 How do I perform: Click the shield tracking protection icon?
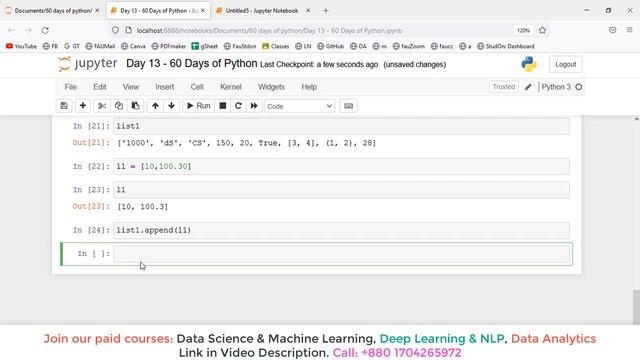(116, 30)
